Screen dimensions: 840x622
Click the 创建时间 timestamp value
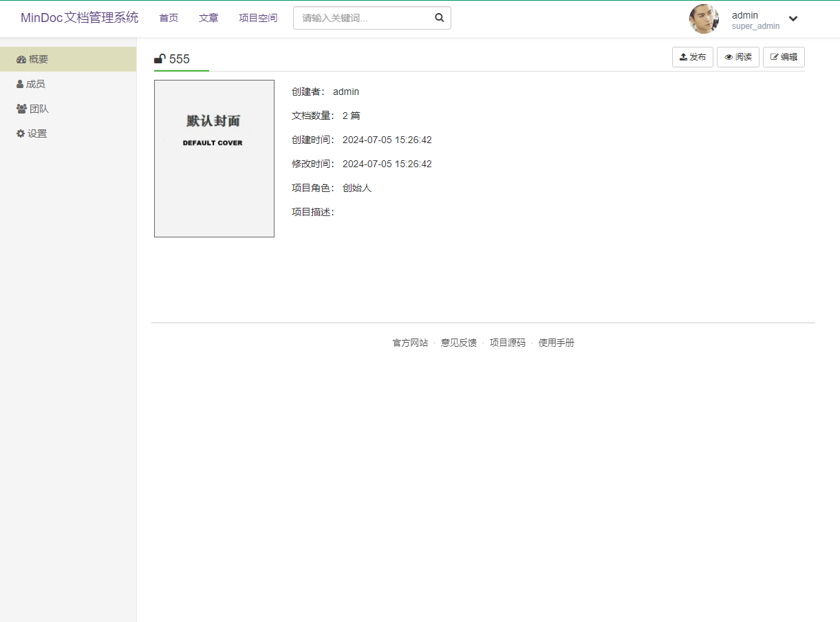[x=387, y=140]
